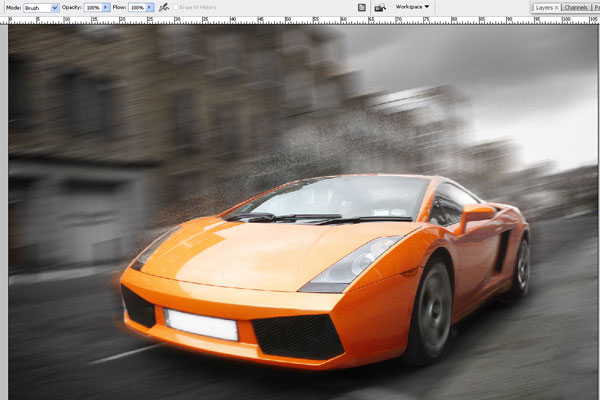
Task: Click the Opacity value field showing 100%
Action: (93, 7)
